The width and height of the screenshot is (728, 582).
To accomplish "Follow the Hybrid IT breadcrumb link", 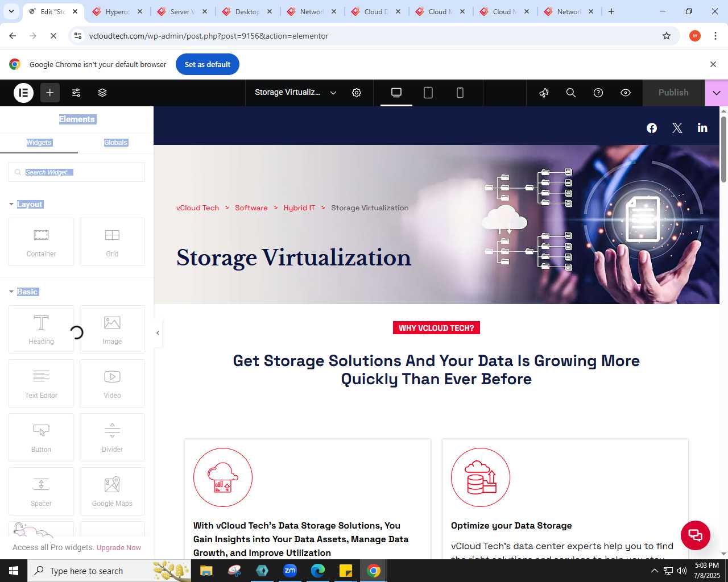I will (x=299, y=208).
